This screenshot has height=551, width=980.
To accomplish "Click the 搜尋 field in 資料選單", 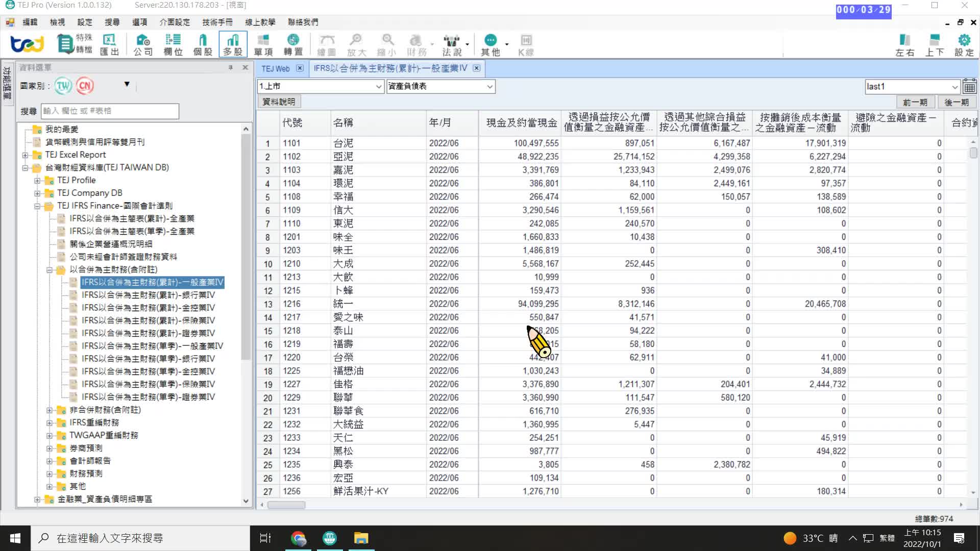I will (x=110, y=111).
